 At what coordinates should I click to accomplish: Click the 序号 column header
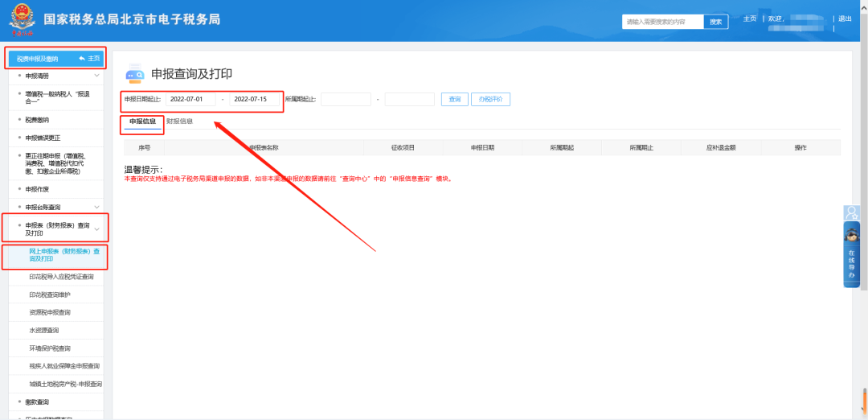tap(144, 148)
